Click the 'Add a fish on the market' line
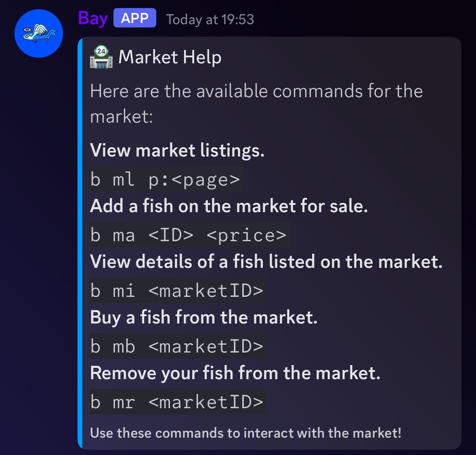 point(229,206)
